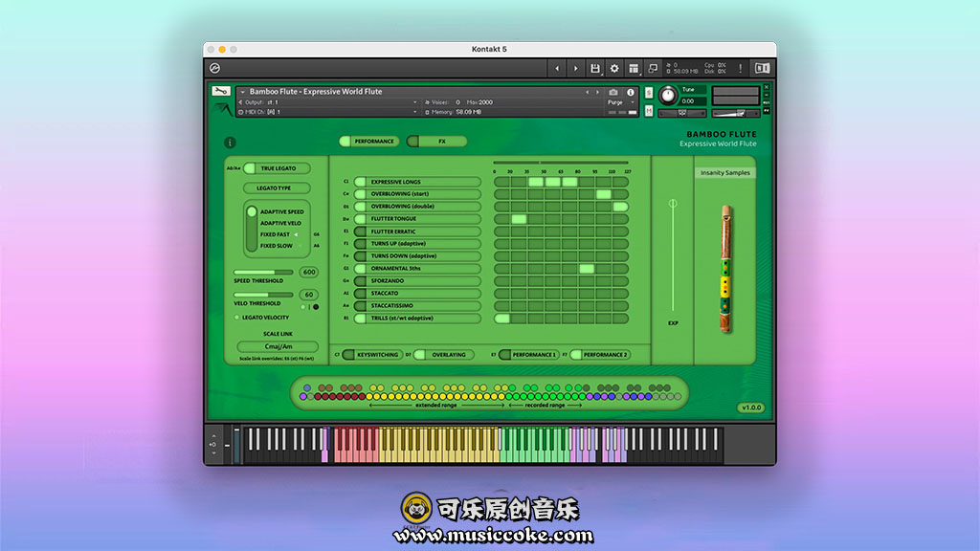The height and width of the screenshot is (551, 980).
Task: Open the MIDI Ch dropdown
Action: [x=329, y=112]
